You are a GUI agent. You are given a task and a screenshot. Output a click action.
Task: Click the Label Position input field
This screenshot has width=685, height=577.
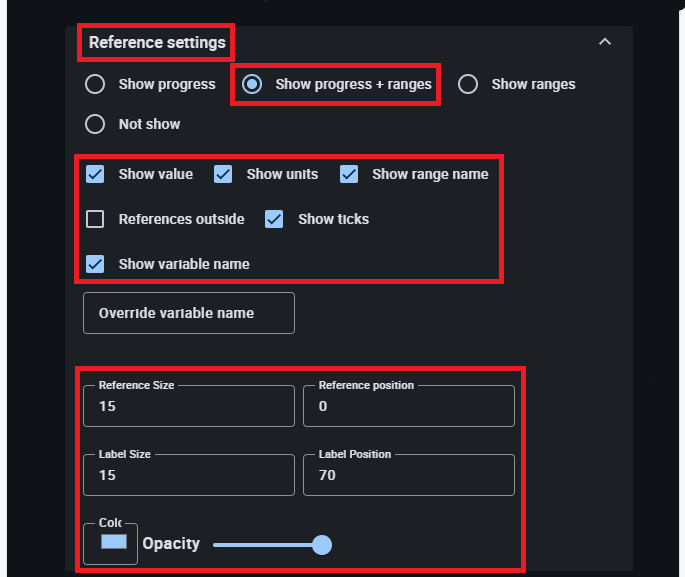click(x=408, y=475)
